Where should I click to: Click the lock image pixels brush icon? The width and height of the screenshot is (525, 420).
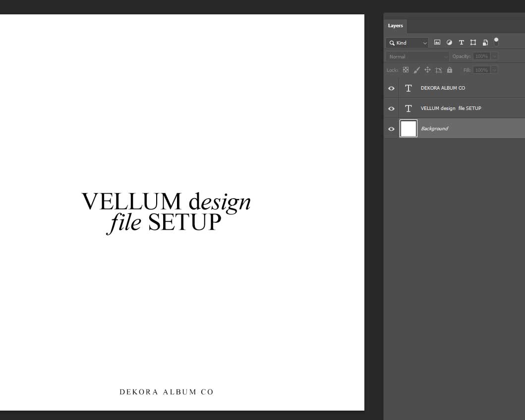(x=416, y=70)
